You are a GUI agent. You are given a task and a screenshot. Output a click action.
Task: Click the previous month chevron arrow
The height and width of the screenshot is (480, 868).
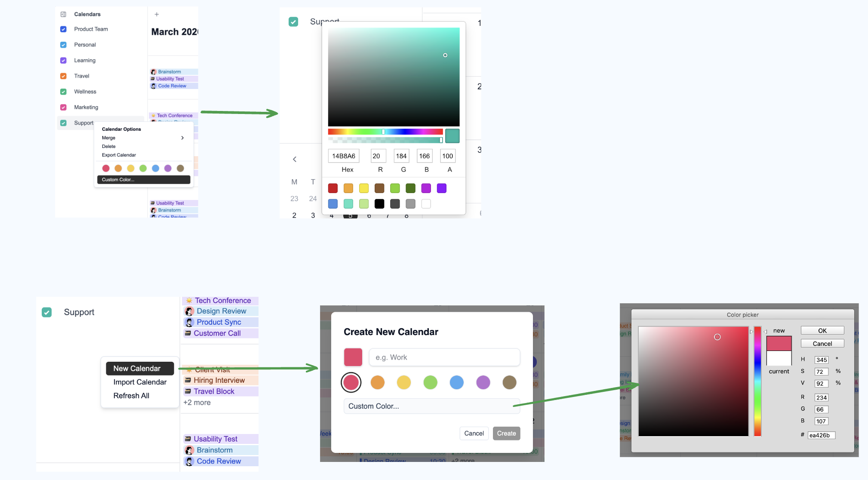tap(295, 159)
